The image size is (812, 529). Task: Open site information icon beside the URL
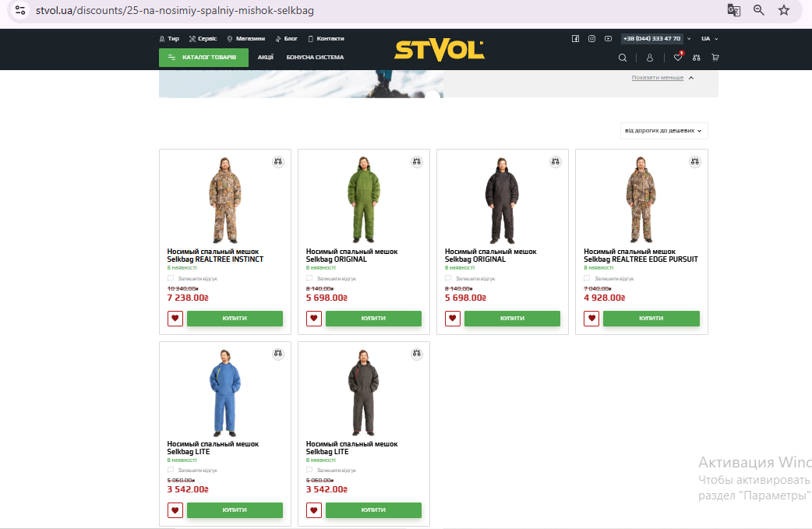pos(20,10)
